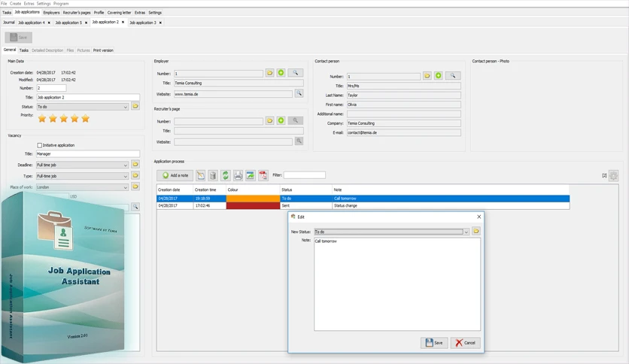Set priority to the first star

click(x=42, y=119)
